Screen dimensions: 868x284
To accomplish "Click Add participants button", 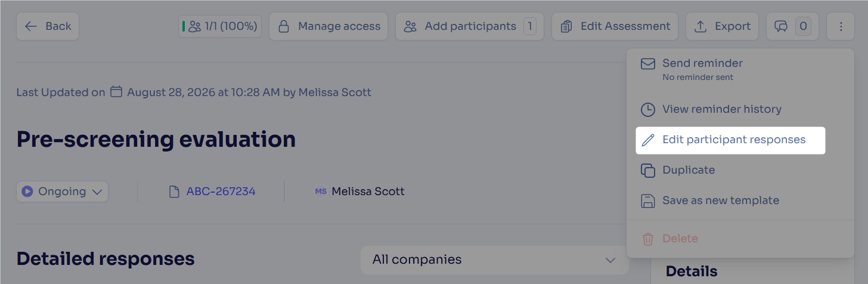I will point(470,26).
